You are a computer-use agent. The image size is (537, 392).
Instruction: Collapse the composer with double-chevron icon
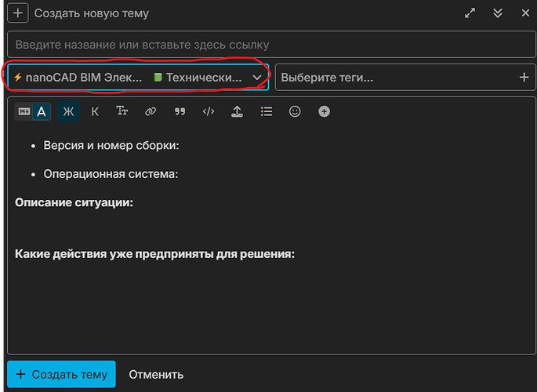(498, 13)
